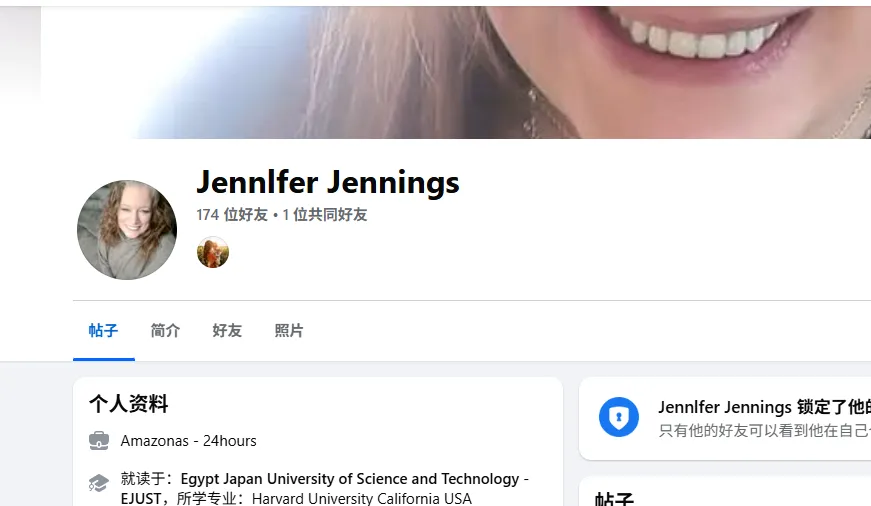Select the 帖子 tab
This screenshot has width=871, height=506.
tap(103, 330)
